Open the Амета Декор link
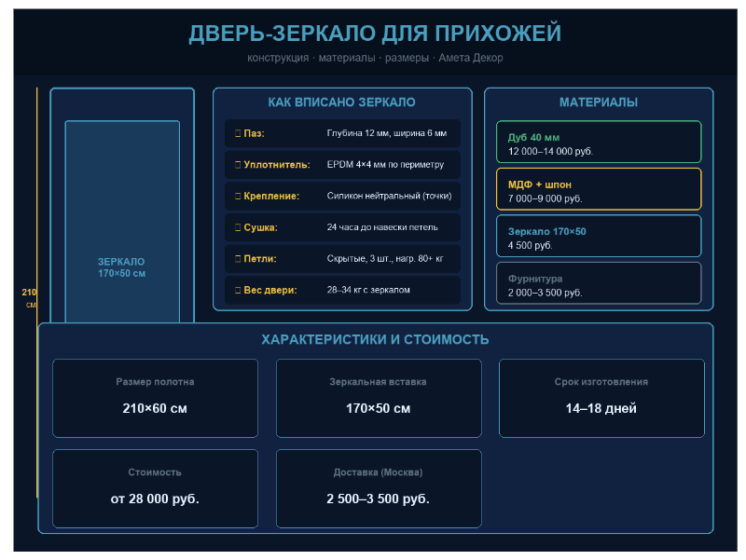The height and width of the screenshot is (560, 746). pyautogui.click(x=471, y=57)
